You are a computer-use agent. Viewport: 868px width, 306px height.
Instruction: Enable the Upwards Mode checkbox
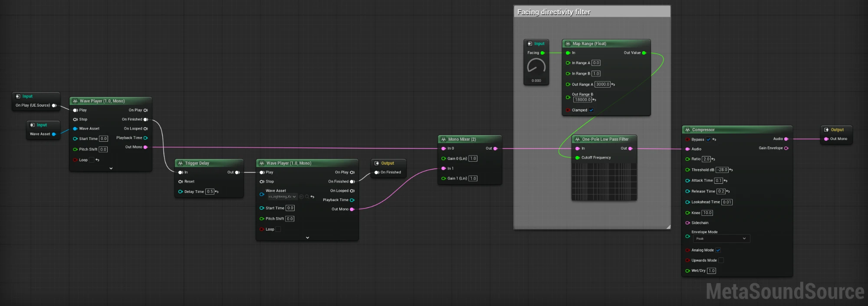click(x=721, y=260)
